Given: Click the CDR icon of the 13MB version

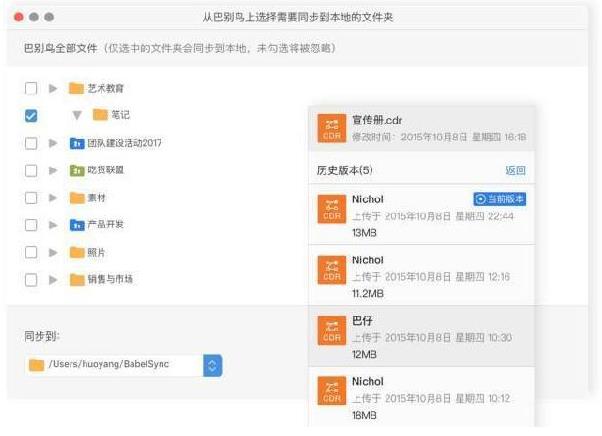Looking at the screenshot, I should [331, 208].
